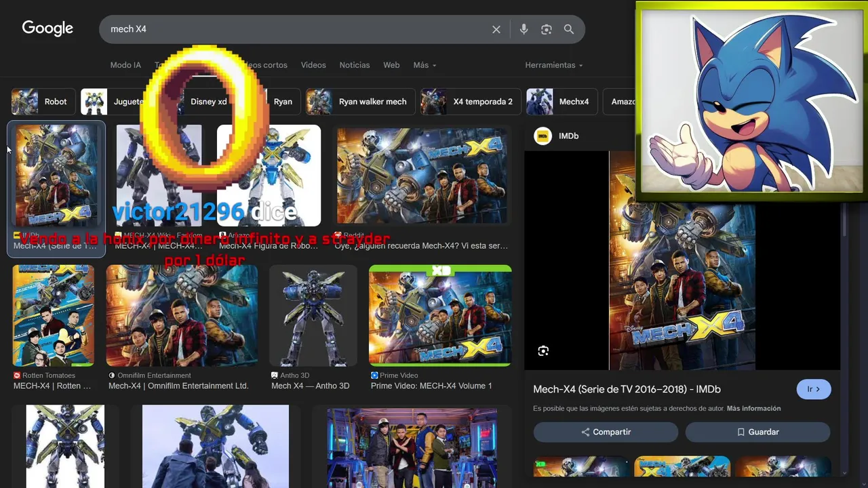Open the Mech-X4 IMDb title link in panel
Screen dimensions: 868x488
(627, 389)
